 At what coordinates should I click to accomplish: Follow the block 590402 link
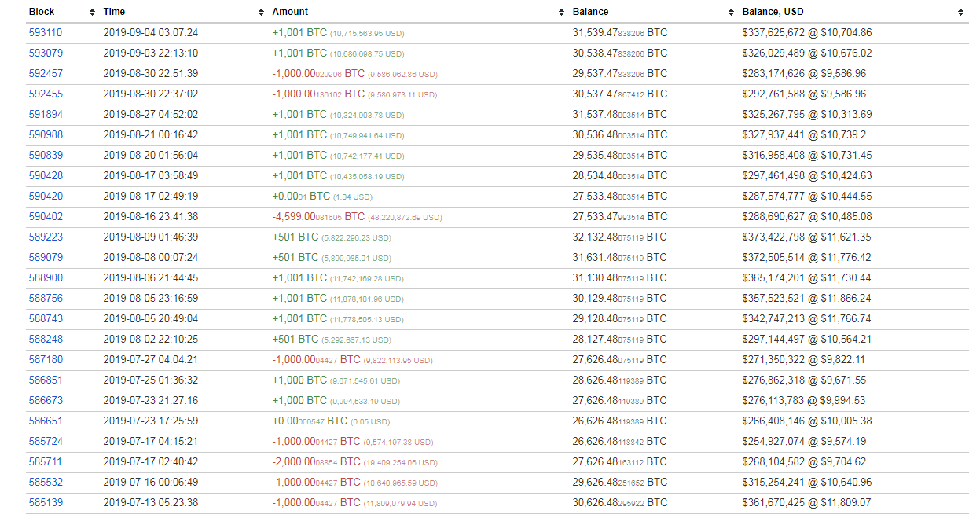click(x=46, y=217)
